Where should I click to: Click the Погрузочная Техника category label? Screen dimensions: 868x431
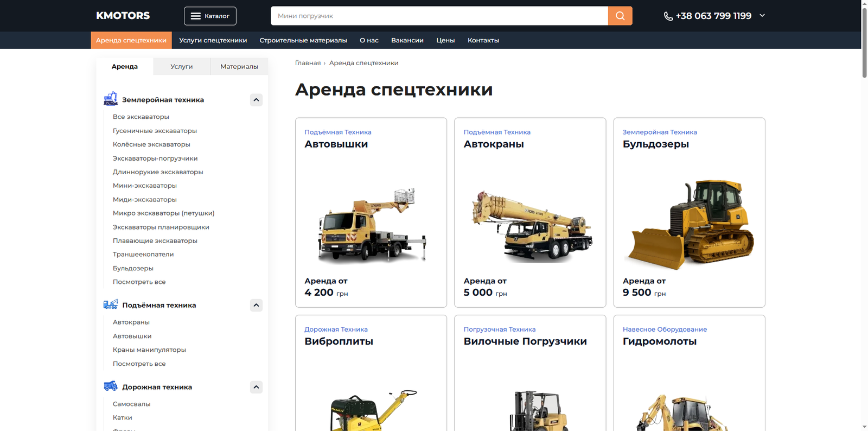500,329
